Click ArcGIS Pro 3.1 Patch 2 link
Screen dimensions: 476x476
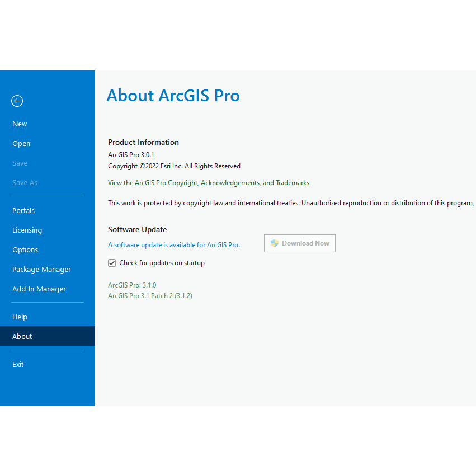tap(150, 296)
